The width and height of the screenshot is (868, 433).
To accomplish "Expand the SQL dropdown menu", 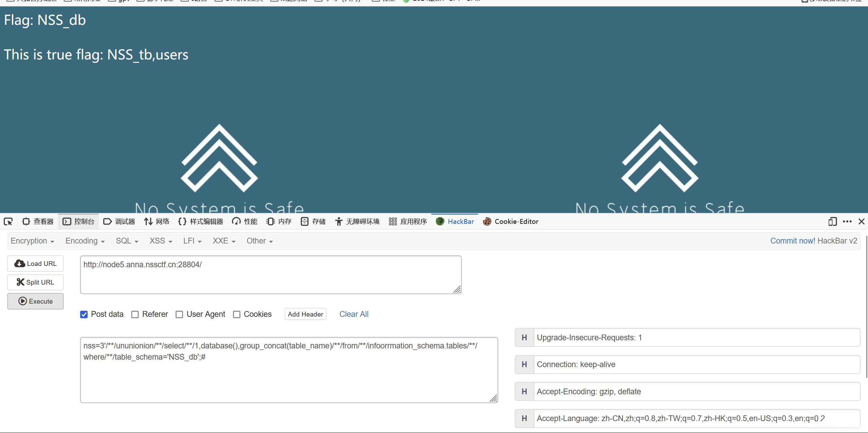I will (x=127, y=241).
